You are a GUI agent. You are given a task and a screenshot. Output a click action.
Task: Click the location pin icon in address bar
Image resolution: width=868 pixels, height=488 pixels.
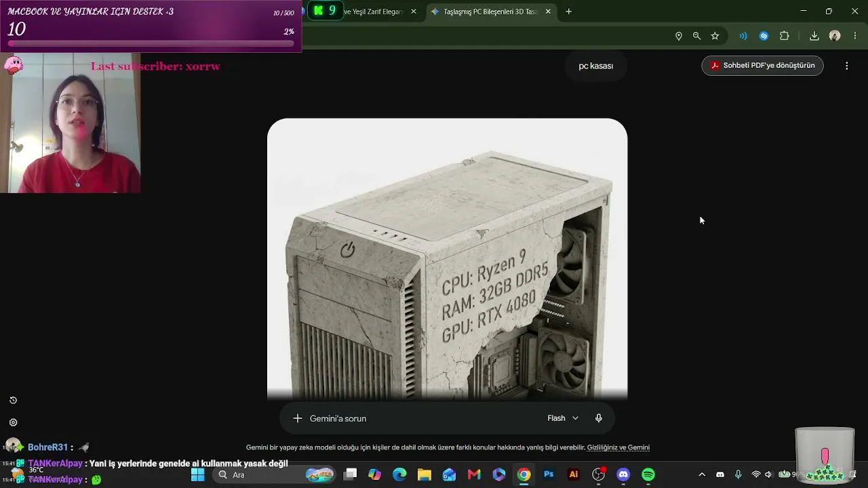click(x=678, y=36)
